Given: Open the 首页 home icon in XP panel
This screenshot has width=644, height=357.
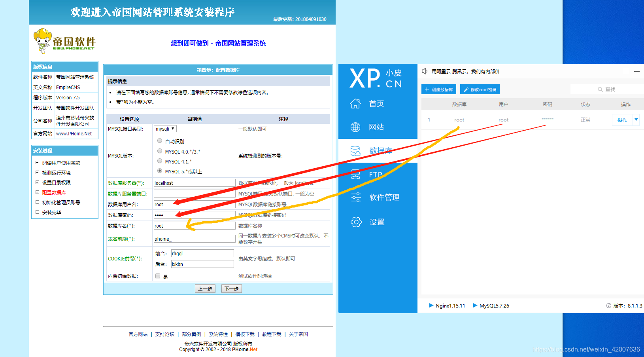Looking at the screenshot, I should pos(355,104).
